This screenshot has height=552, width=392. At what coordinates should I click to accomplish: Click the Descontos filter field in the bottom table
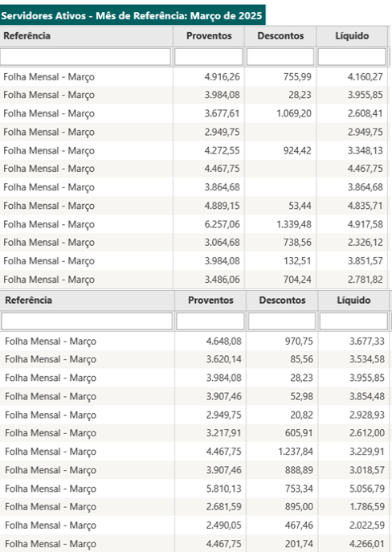[x=282, y=321]
